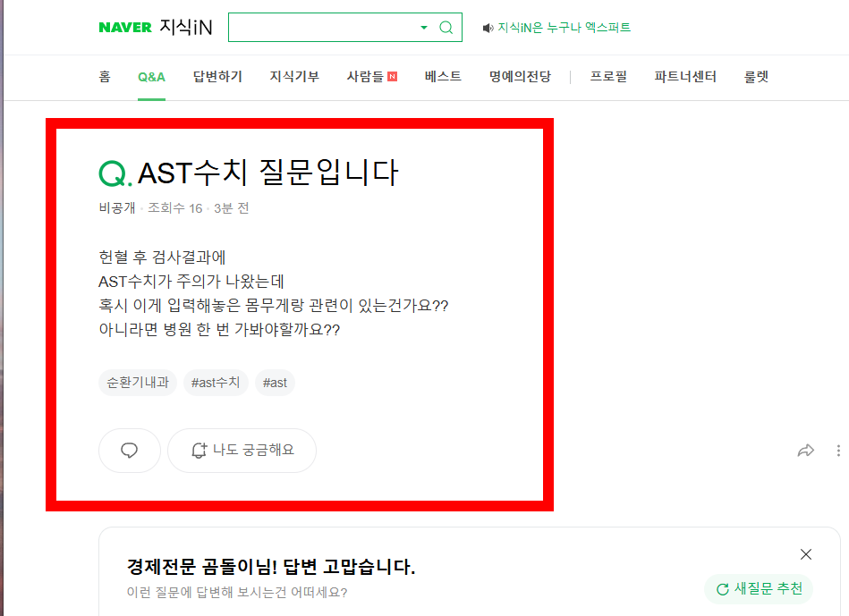This screenshot has width=849, height=616.
Task: Click the 나도 궁금해요 button
Action: [x=242, y=451]
